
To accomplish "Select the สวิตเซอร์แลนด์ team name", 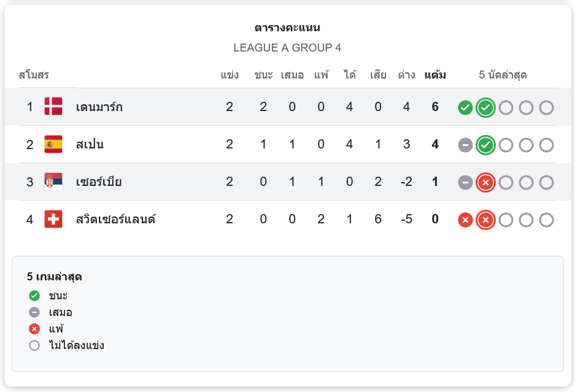I will click(116, 219).
